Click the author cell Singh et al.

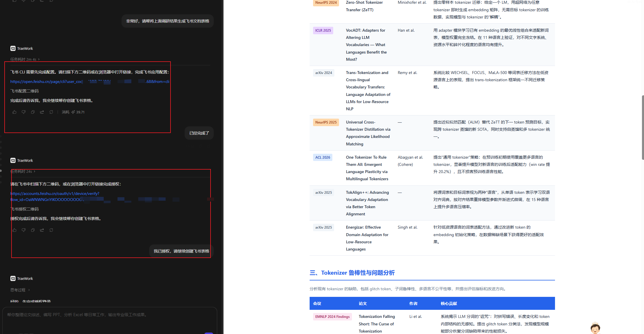pos(408,227)
